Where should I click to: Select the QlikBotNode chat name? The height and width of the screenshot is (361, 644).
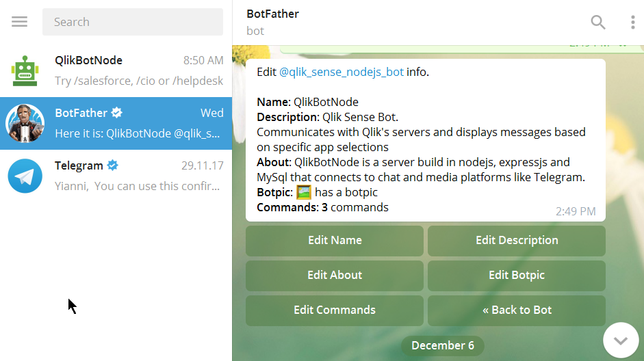(89, 60)
